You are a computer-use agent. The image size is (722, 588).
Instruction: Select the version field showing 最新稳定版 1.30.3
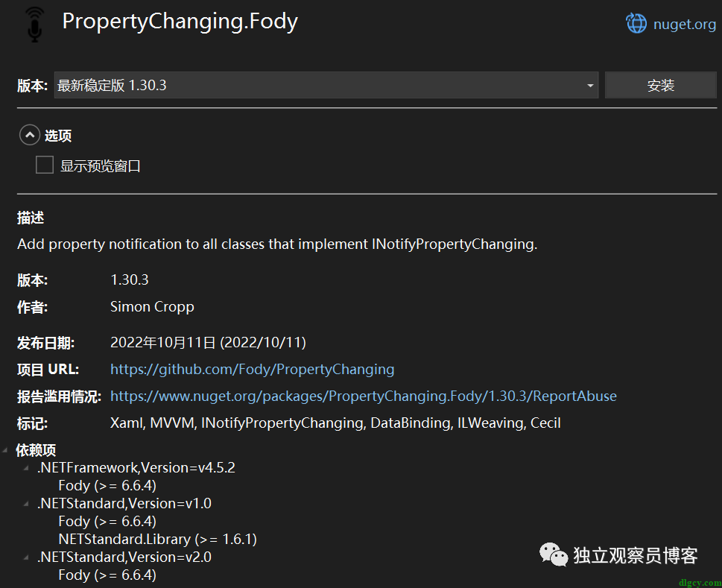coord(326,85)
